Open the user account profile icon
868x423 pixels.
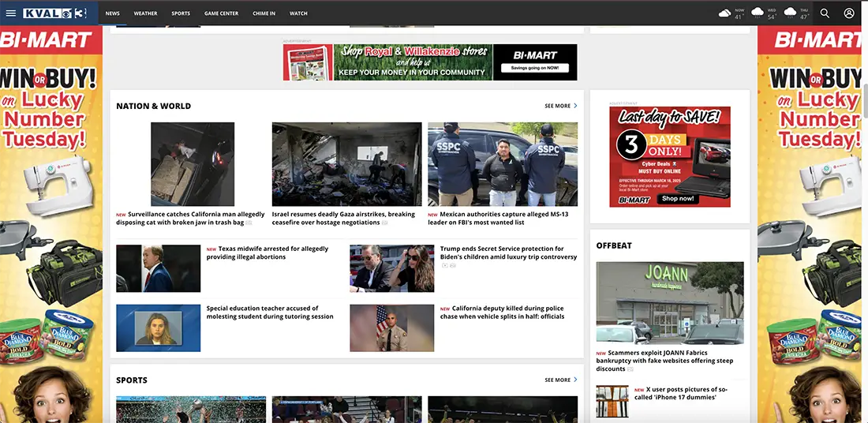[x=848, y=13]
